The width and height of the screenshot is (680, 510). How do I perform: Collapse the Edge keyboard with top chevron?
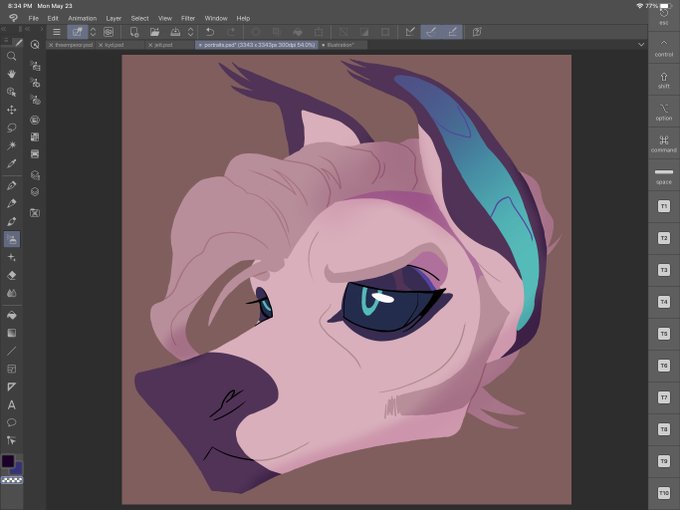point(664,43)
